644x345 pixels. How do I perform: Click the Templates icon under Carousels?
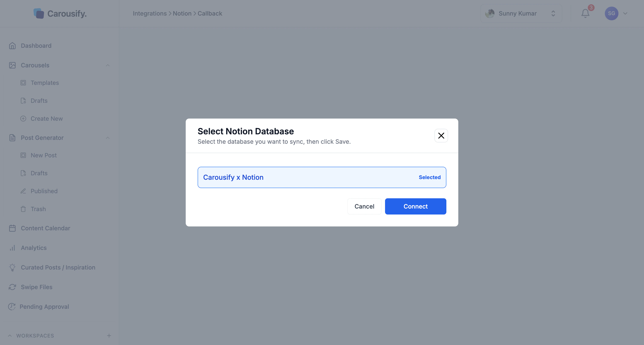23,83
